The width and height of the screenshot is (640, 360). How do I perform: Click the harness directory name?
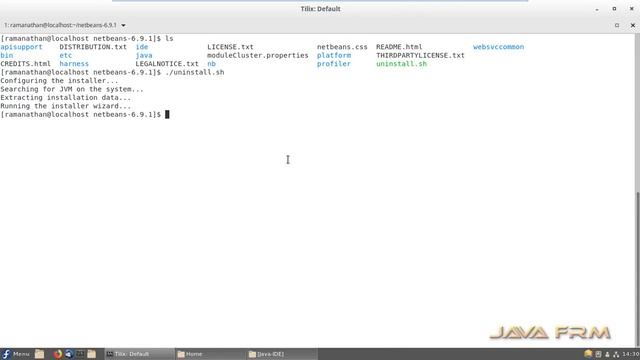(74, 64)
